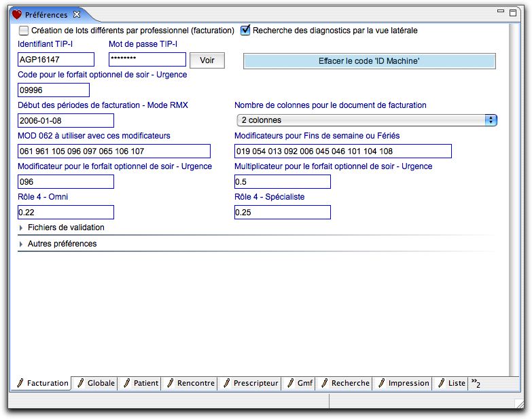Click the Voir button to reveal password
This screenshot has width=532, height=419.
207,60
